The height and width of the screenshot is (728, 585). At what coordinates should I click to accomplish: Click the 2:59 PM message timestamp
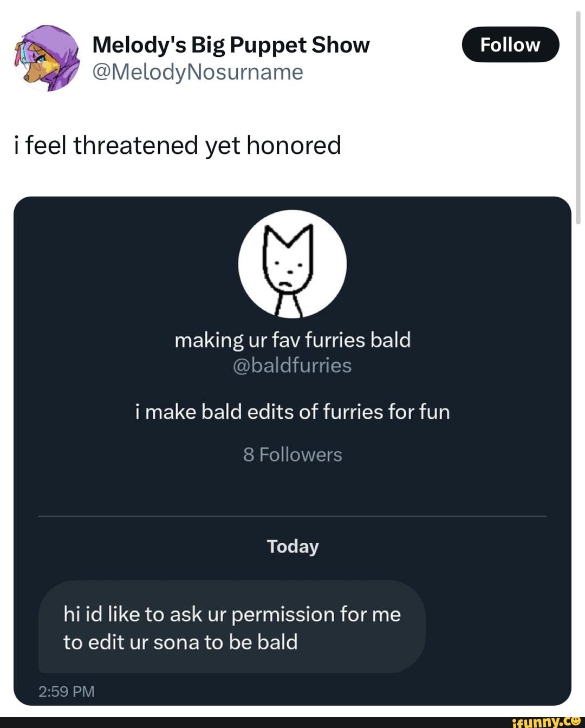click(67, 691)
